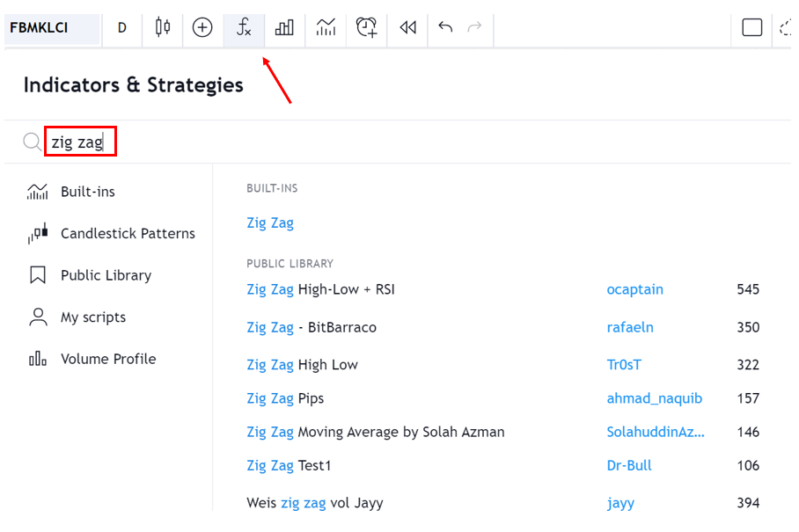Select Zig Zag High-Low + RSI script
The height and width of the screenshot is (532, 799).
320,289
